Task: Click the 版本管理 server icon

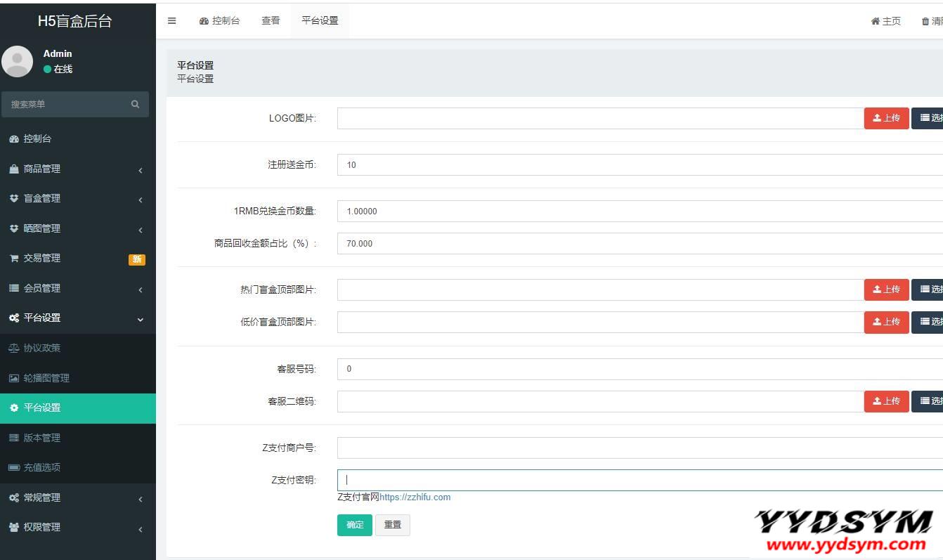Action: (x=14, y=438)
